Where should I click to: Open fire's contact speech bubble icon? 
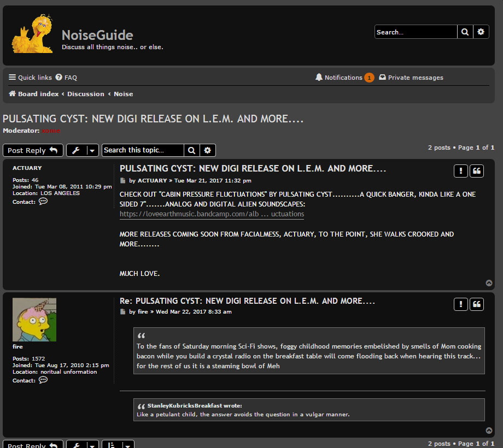(x=43, y=380)
